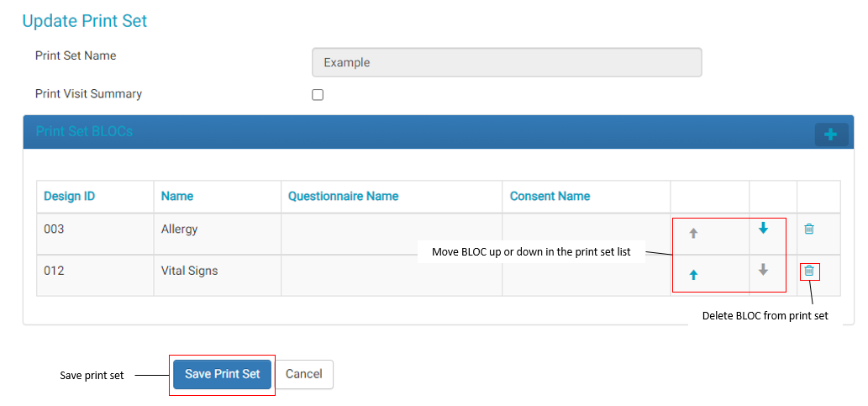868x406 pixels.
Task: Delete the Vital Signs BLOC
Action: [x=809, y=271]
